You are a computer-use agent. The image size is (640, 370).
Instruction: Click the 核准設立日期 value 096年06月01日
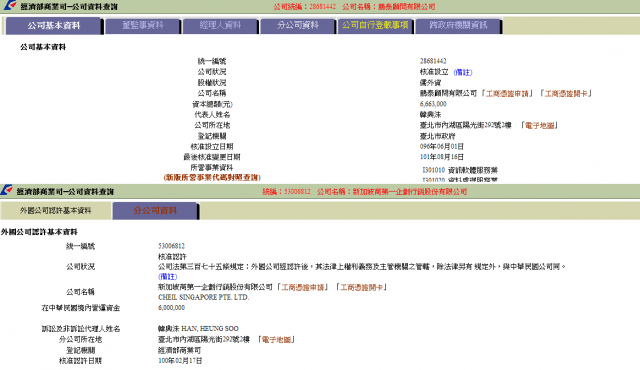(442, 146)
